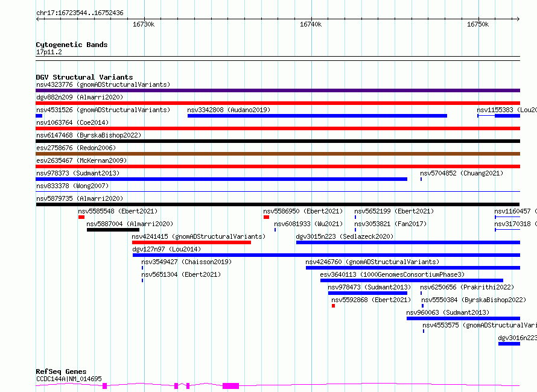Image resolution: width=537 pixels, height=392 pixels.
Task: Click the black nsv5887004 variant bar
Action: click(113, 230)
